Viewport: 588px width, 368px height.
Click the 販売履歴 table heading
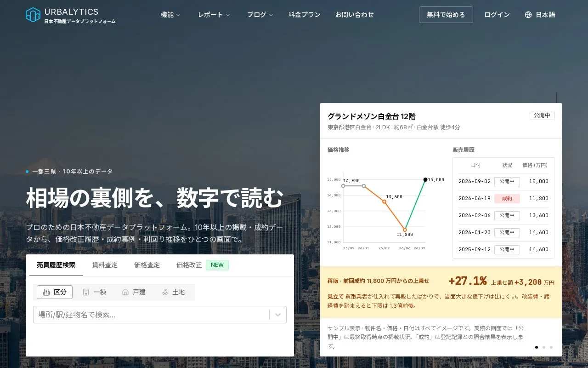tap(464, 150)
